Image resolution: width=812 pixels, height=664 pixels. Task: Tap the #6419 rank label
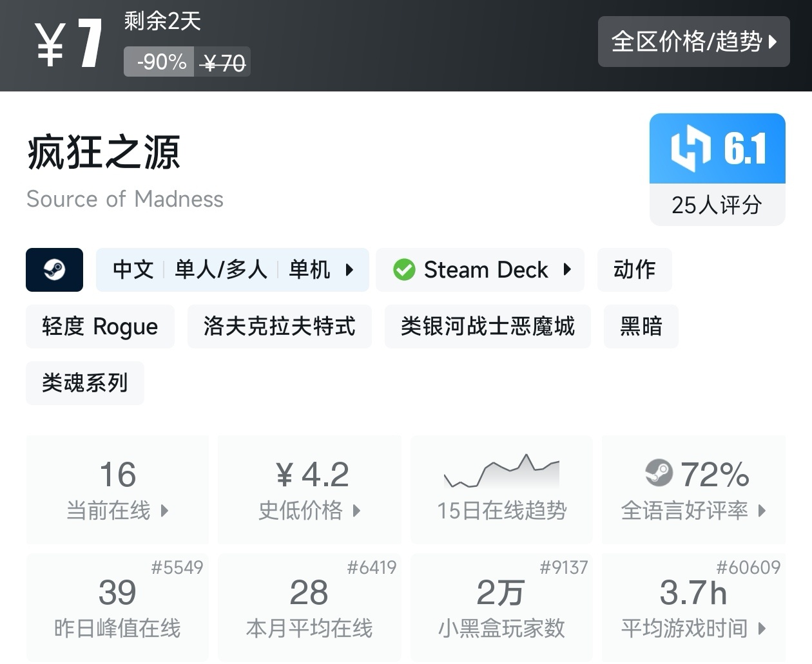372,567
